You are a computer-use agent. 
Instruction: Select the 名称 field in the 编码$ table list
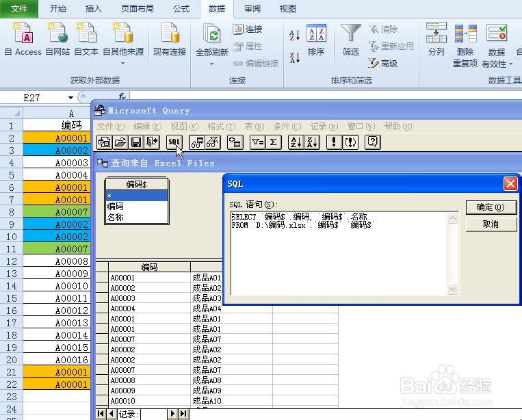pos(137,218)
